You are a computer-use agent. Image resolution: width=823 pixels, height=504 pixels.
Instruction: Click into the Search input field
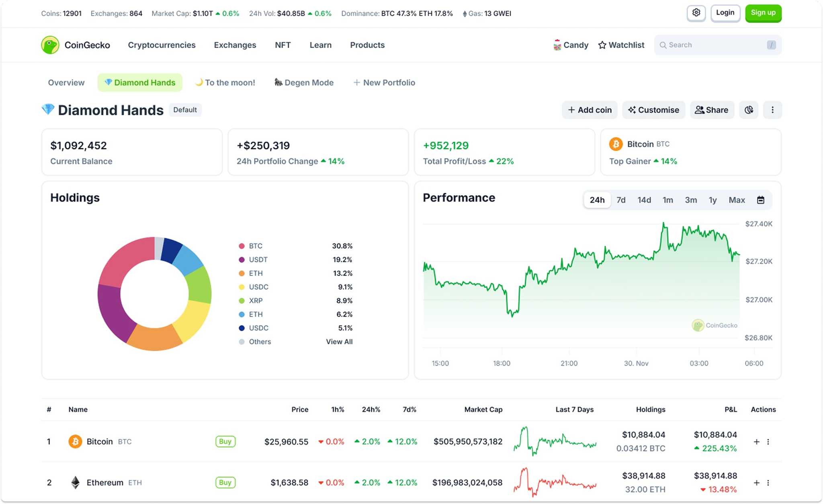(718, 45)
